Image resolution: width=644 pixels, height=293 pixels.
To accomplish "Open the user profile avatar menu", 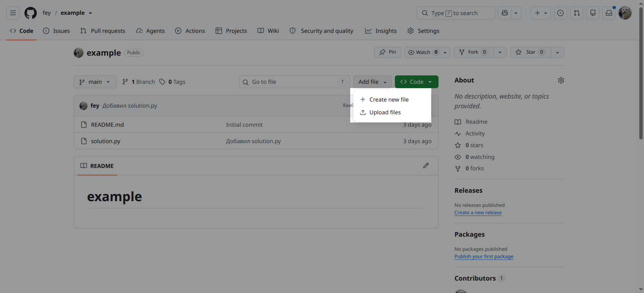I will point(625,13).
